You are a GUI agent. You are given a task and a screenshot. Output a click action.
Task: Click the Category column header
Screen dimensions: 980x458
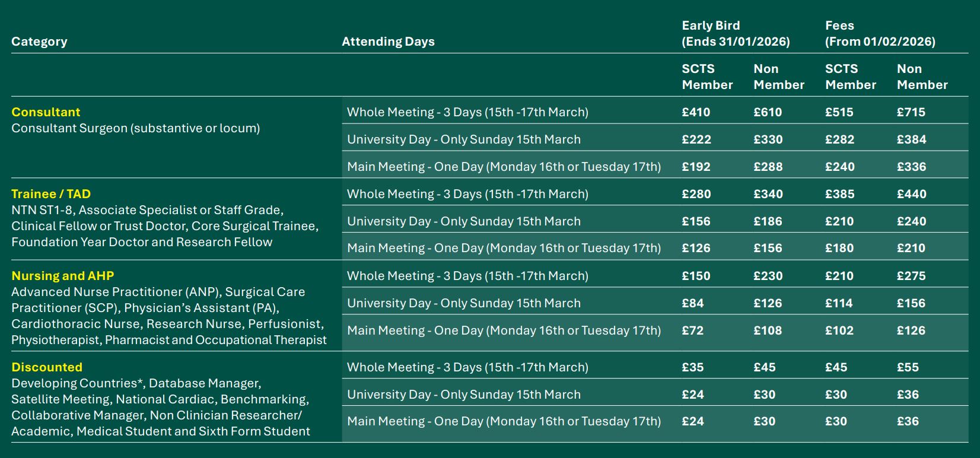click(39, 42)
